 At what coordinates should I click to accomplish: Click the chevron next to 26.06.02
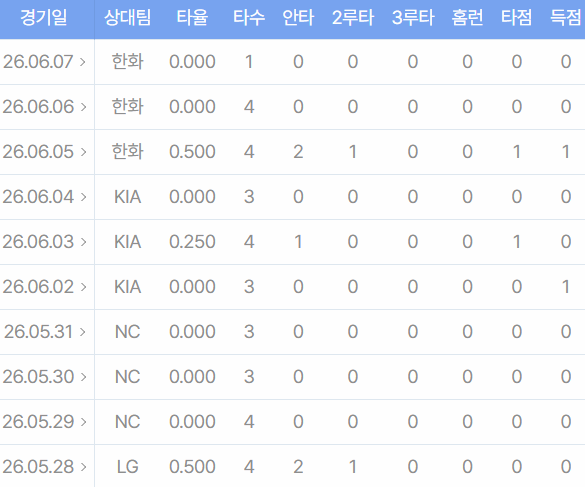tap(83, 287)
